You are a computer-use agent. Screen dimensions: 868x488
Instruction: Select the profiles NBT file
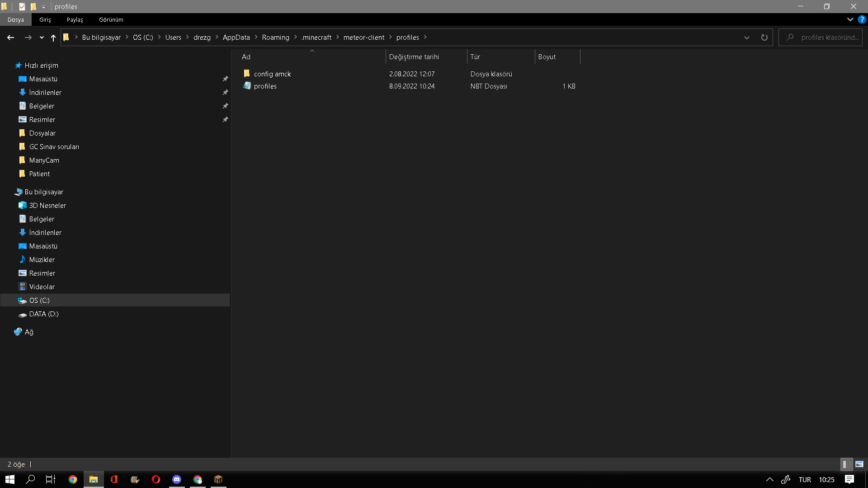click(265, 86)
